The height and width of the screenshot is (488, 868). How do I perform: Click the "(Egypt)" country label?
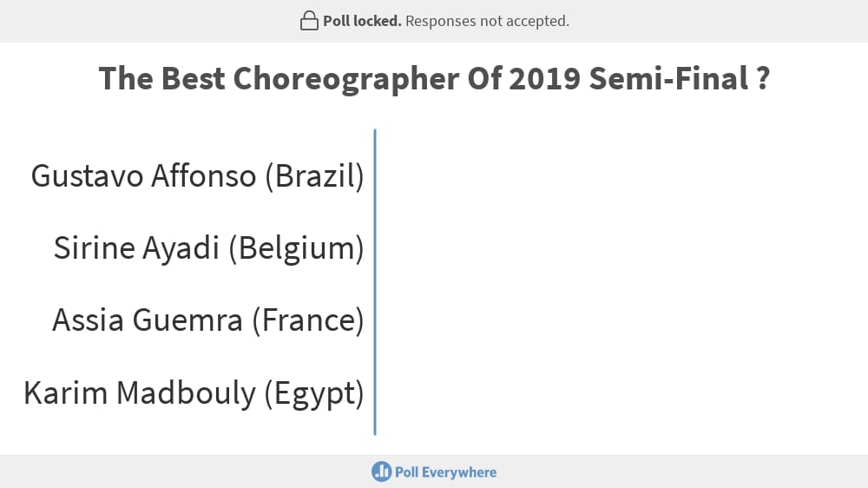pyautogui.click(x=314, y=393)
